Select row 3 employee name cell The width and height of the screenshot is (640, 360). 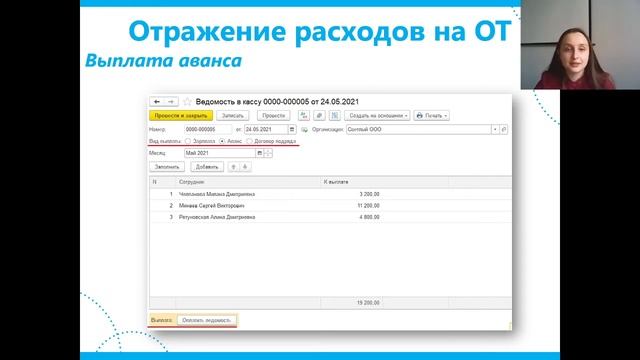tap(217, 217)
